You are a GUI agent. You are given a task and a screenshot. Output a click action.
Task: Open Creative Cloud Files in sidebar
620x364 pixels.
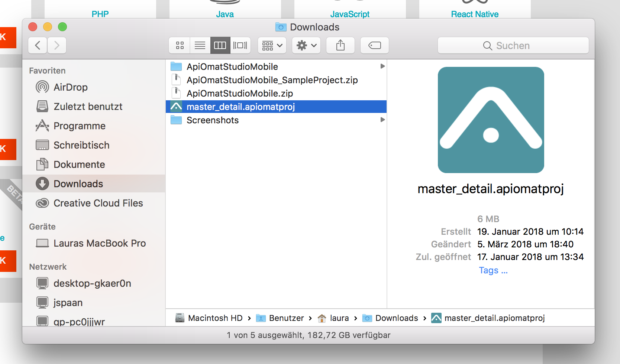98,203
